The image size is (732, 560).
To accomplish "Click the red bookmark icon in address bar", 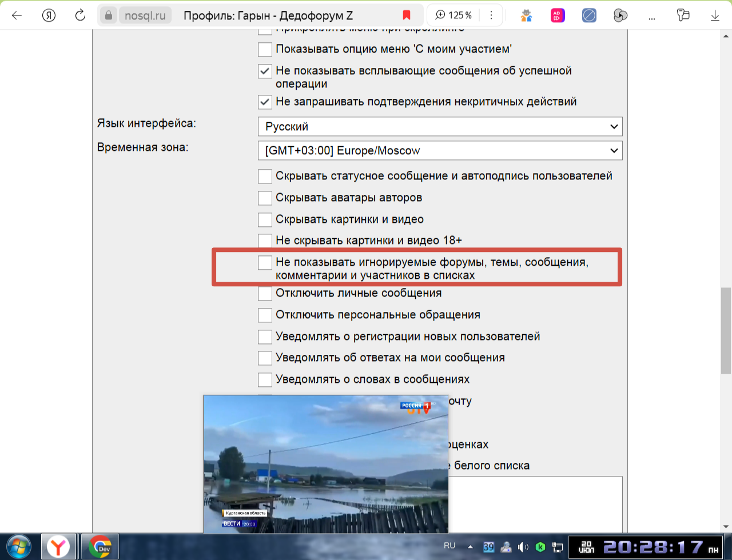I will coord(407,15).
